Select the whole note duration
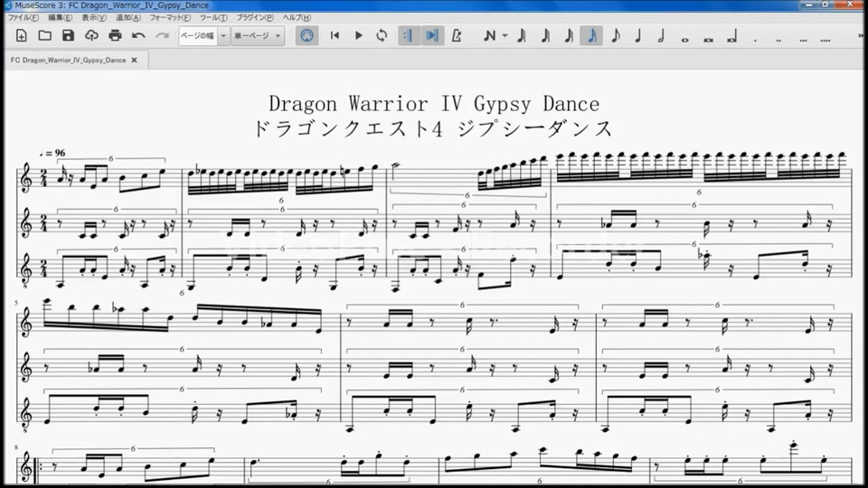 [x=684, y=39]
